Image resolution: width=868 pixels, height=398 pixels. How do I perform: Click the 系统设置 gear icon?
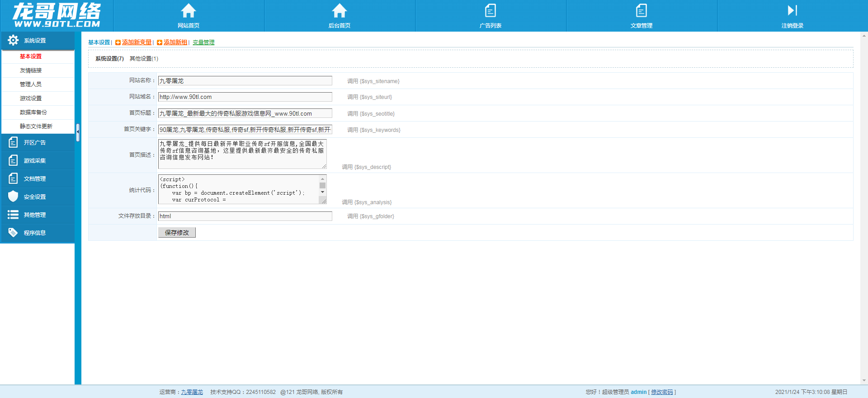click(x=13, y=40)
